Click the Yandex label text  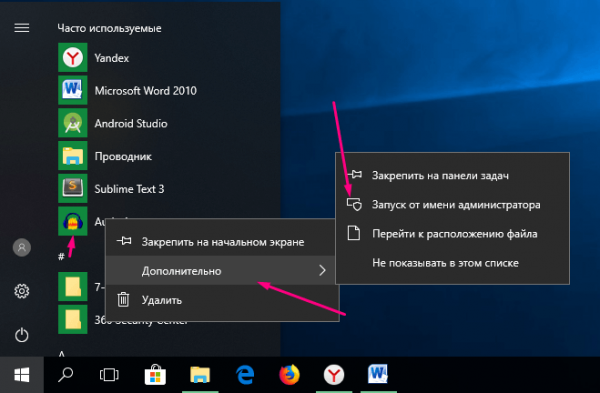(112, 58)
